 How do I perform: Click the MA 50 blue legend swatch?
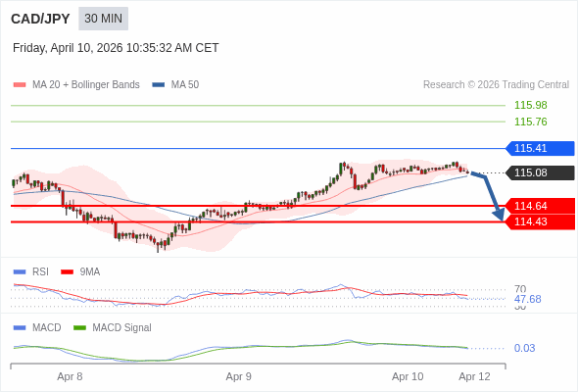159,85
